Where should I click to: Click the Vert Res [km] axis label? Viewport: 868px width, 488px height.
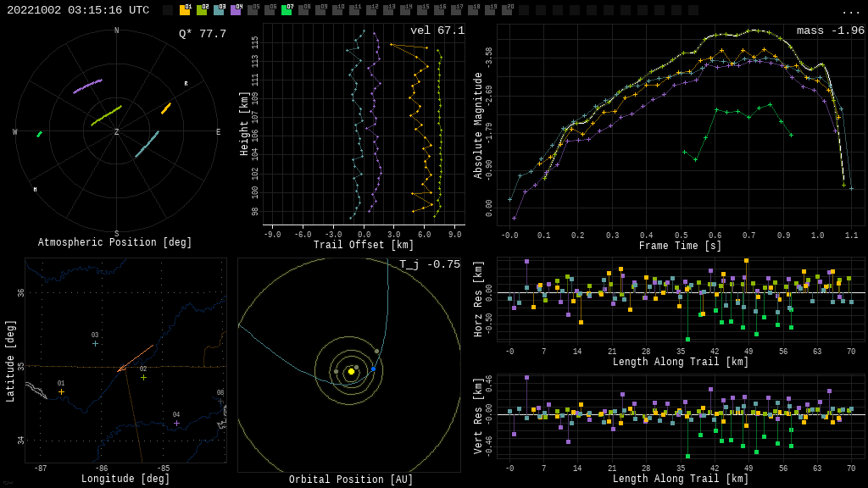pos(478,416)
